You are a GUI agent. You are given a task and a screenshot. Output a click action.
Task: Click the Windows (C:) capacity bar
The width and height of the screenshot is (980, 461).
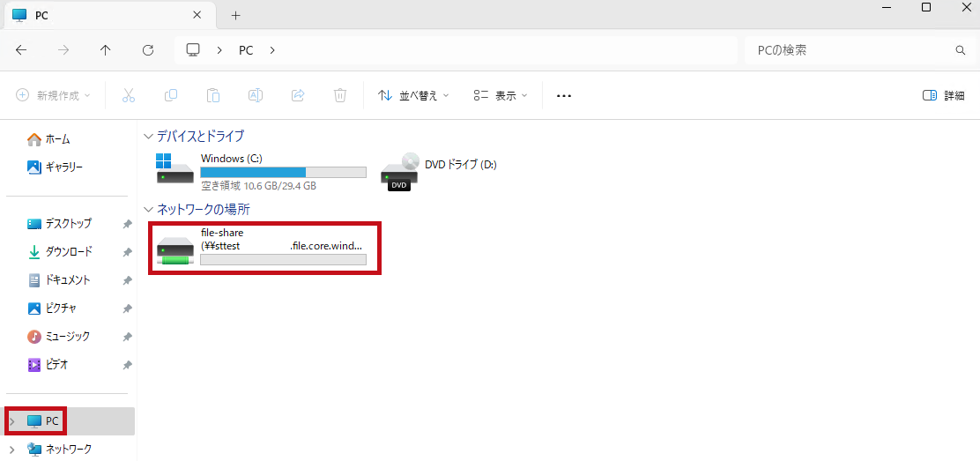(283, 173)
